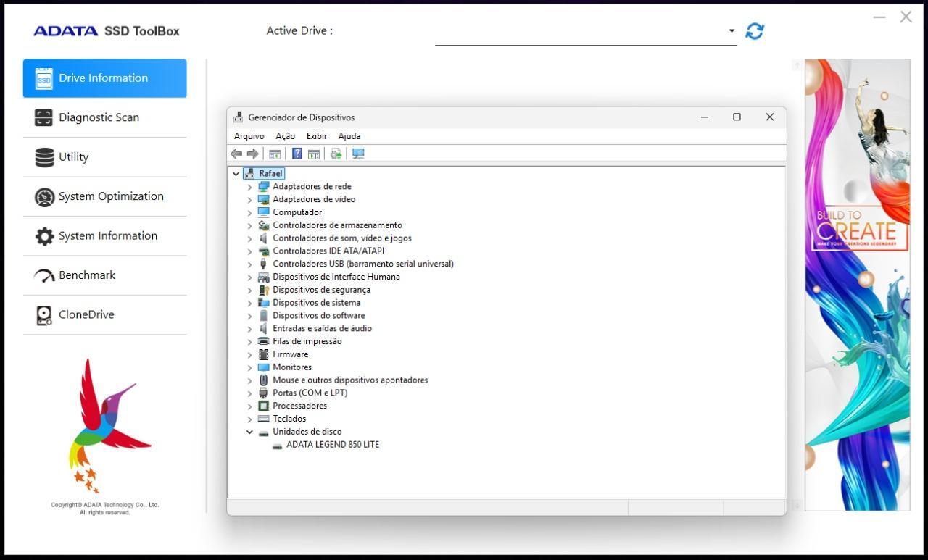This screenshot has height=560, width=928.
Task: Expand Adaptadores de rede
Action: (249, 187)
